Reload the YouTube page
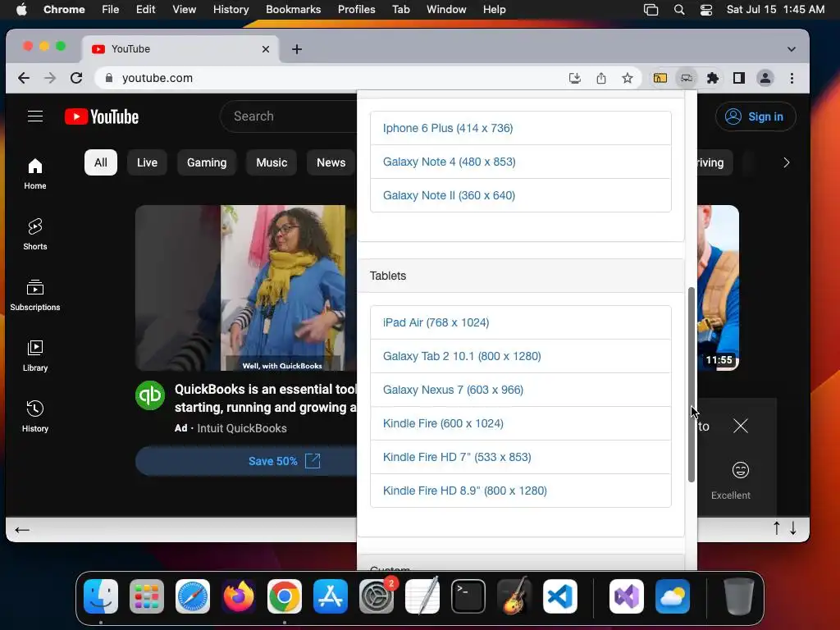Viewport: 840px width, 630px height. [76, 78]
